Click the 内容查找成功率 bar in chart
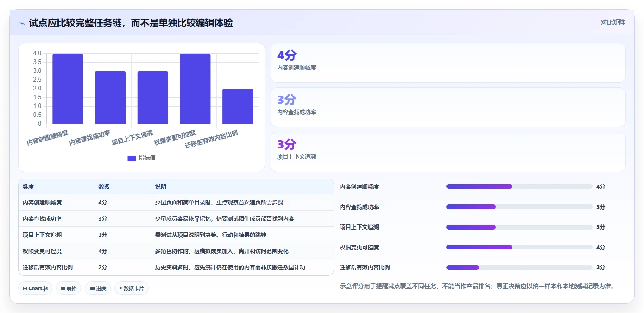 pyautogui.click(x=110, y=97)
